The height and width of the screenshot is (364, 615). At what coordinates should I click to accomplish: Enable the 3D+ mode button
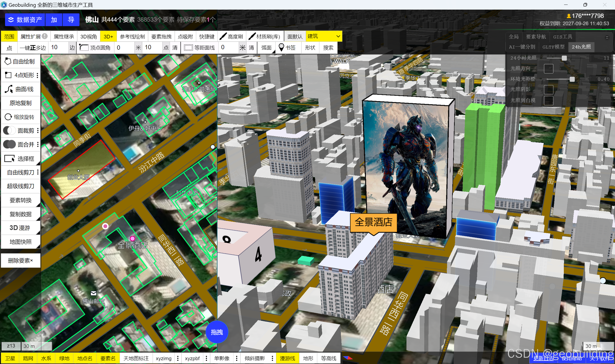[108, 36]
